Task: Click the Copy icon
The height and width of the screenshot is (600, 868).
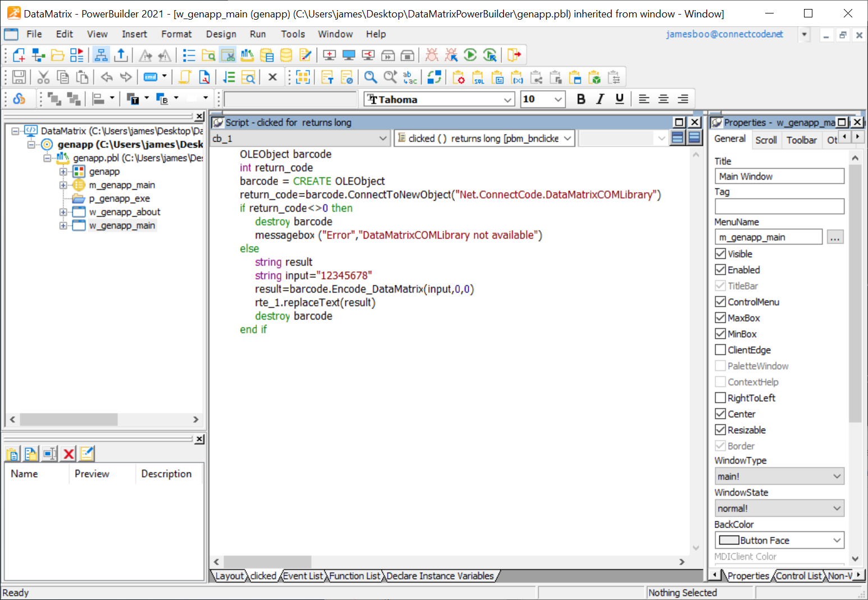Action: click(63, 77)
